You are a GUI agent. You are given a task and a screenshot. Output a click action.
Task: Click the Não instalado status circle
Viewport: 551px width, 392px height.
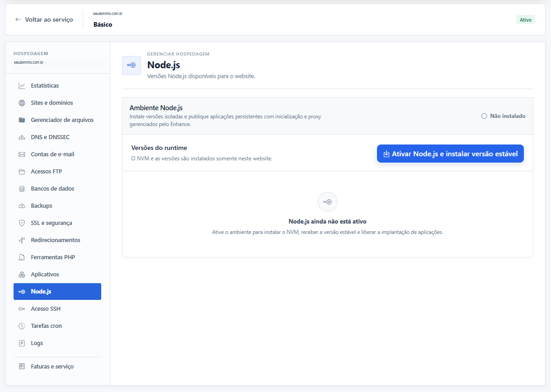[484, 116]
